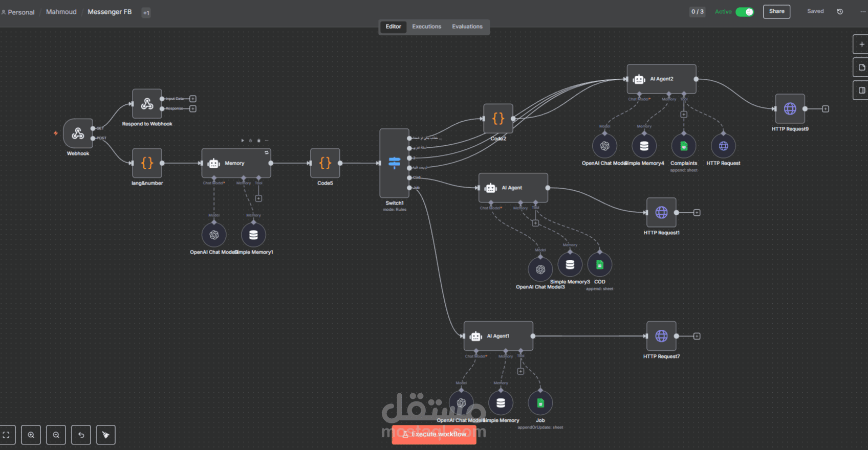868x450 pixels.
Task: Add a tool under the Memory node
Action: [x=258, y=198]
